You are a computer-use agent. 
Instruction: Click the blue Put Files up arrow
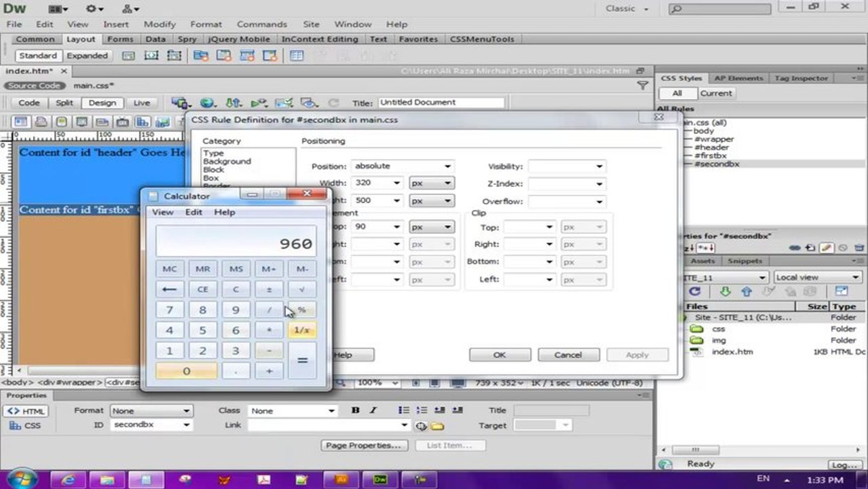[x=747, y=291]
